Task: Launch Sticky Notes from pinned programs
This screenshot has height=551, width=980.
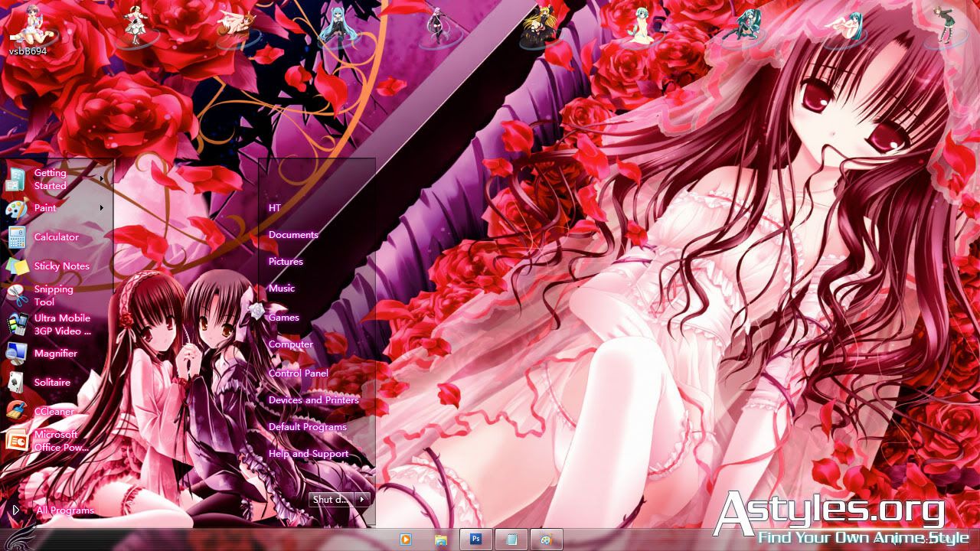Action: coord(60,266)
